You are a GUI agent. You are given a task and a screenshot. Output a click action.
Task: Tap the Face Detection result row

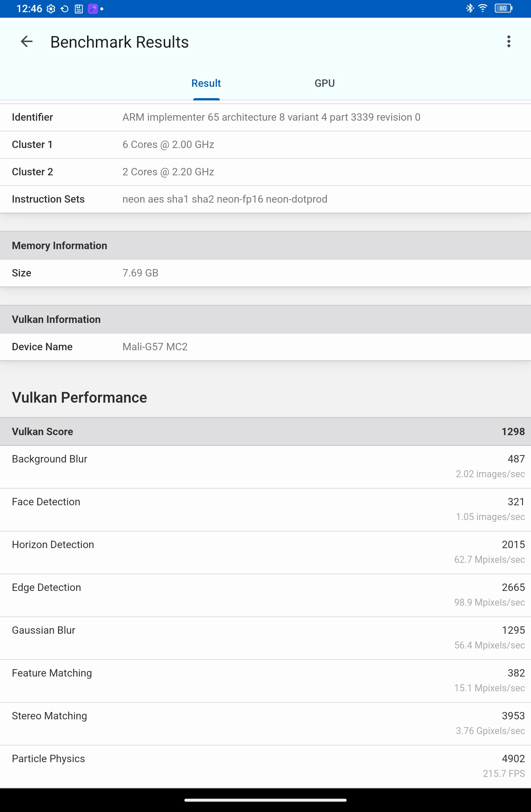point(265,510)
